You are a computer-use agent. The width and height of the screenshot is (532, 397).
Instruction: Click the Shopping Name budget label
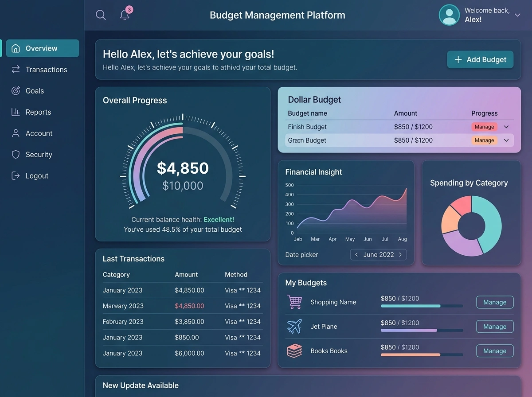(333, 302)
